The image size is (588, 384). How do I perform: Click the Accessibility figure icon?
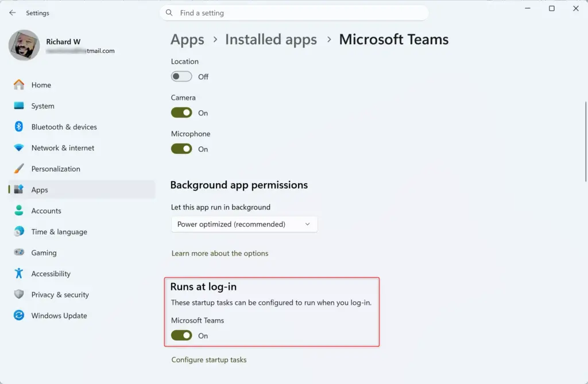[x=19, y=273]
